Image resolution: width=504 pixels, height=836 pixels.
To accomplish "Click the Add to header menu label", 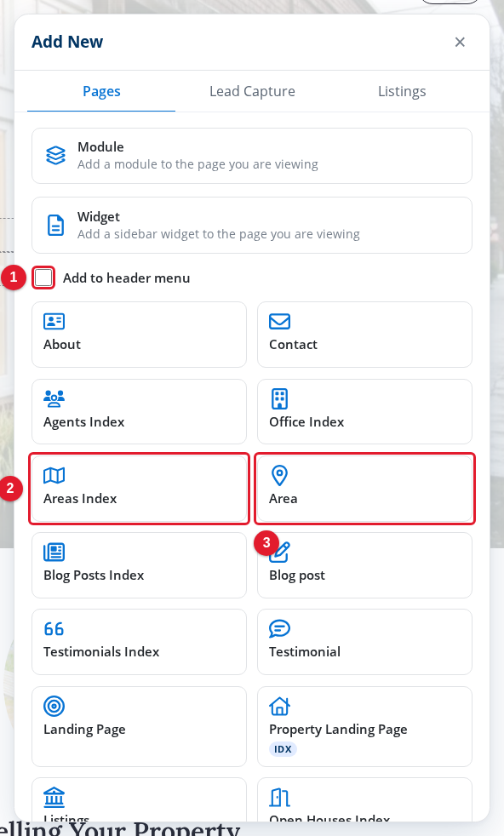I will click(126, 278).
